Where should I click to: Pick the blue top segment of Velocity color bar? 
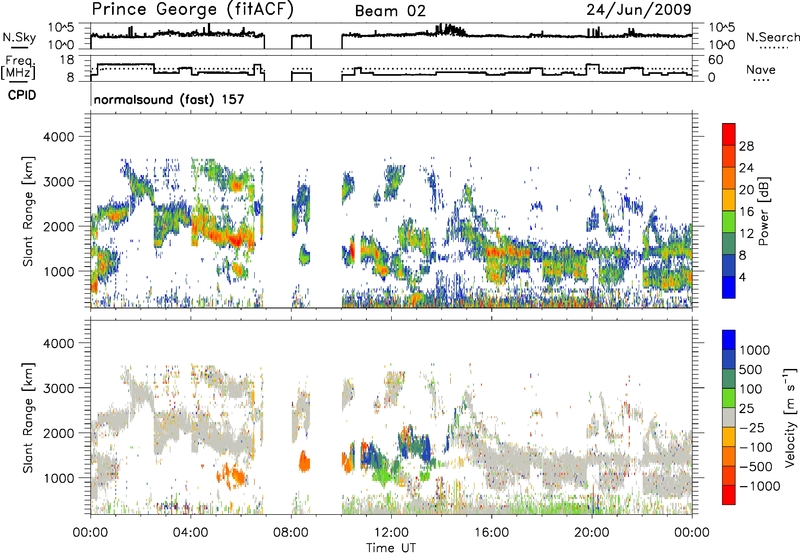pyautogui.click(x=729, y=340)
